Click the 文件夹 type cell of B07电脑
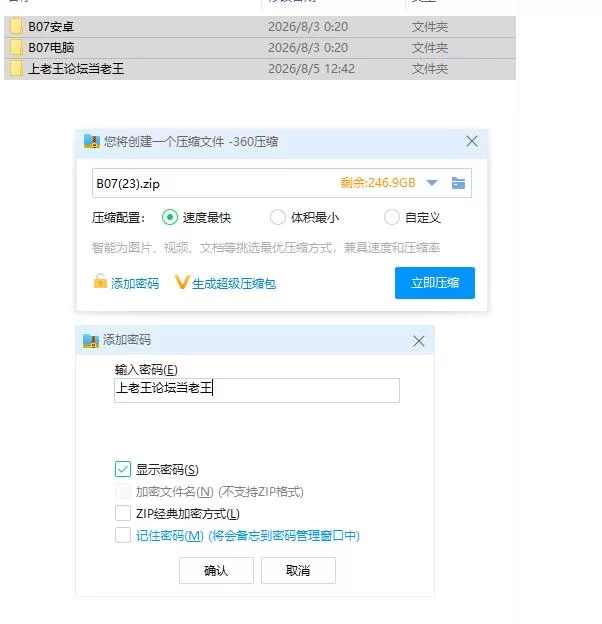The width and height of the screenshot is (602, 624). pos(430,48)
